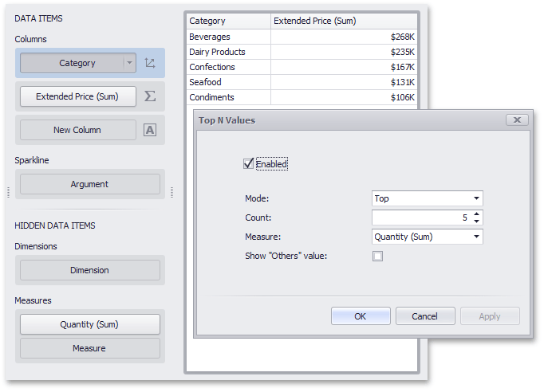Increase Count using the up arrow
Screen dimensions: 544x392
point(476,214)
